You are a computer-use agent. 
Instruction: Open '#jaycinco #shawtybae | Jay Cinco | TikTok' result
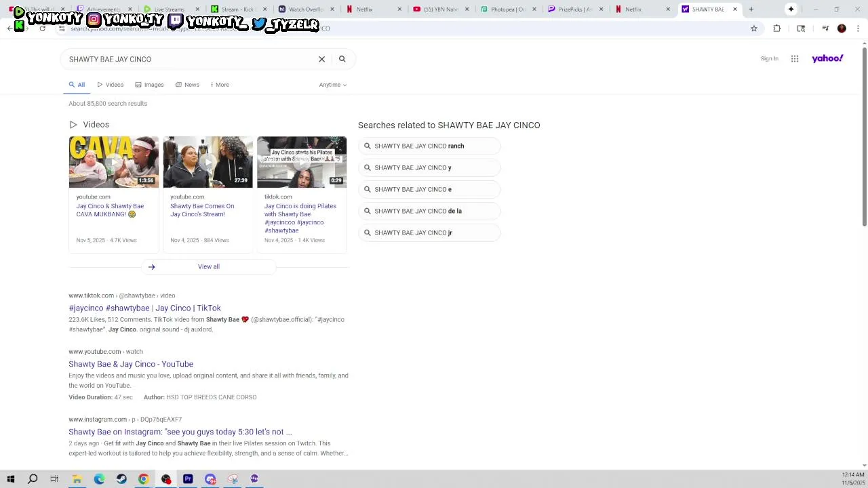144,308
